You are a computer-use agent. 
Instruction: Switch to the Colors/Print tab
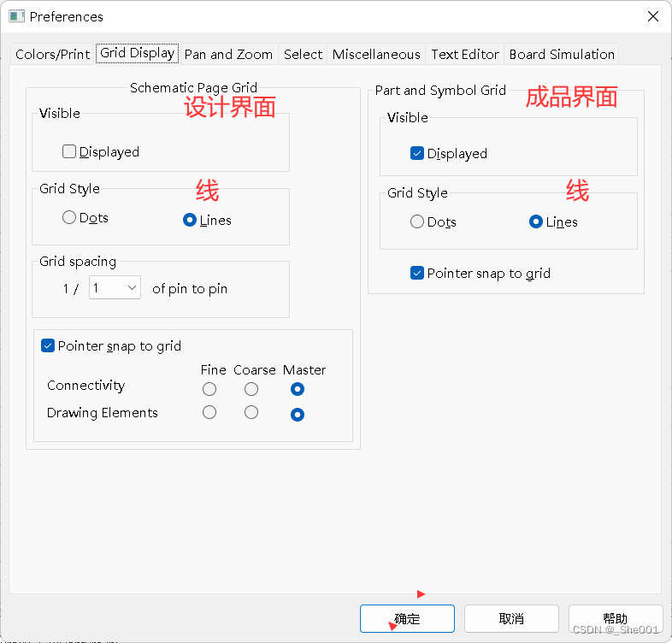pos(52,54)
